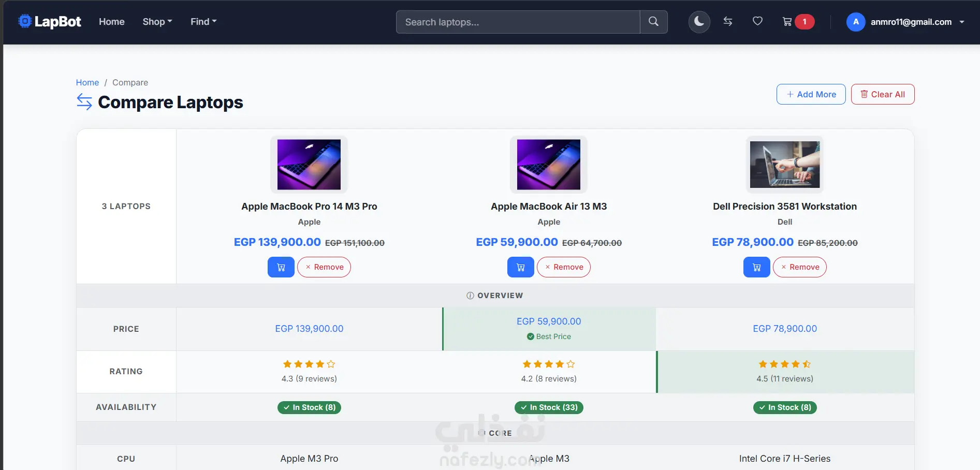
Task: Click the MacBook Pro price EGP 139,900.00 cell
Action: point(309,329)
